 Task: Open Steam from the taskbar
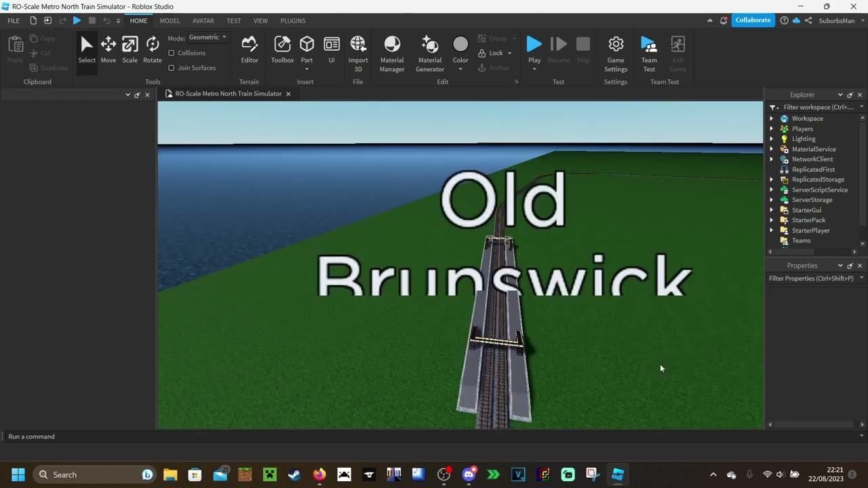click(294, 474)
